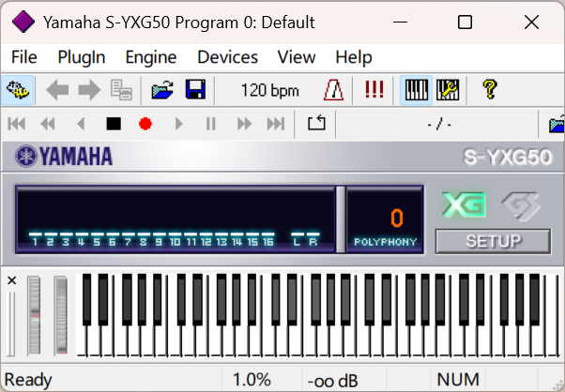Click the -oo dB level status
Screen dimensions: 565x392
(x=332, y=381)
